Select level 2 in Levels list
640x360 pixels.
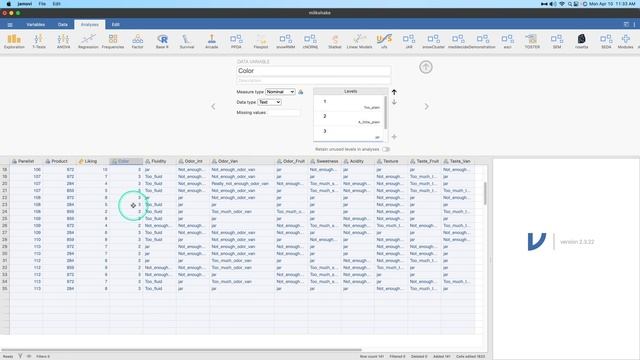(350, 118)
